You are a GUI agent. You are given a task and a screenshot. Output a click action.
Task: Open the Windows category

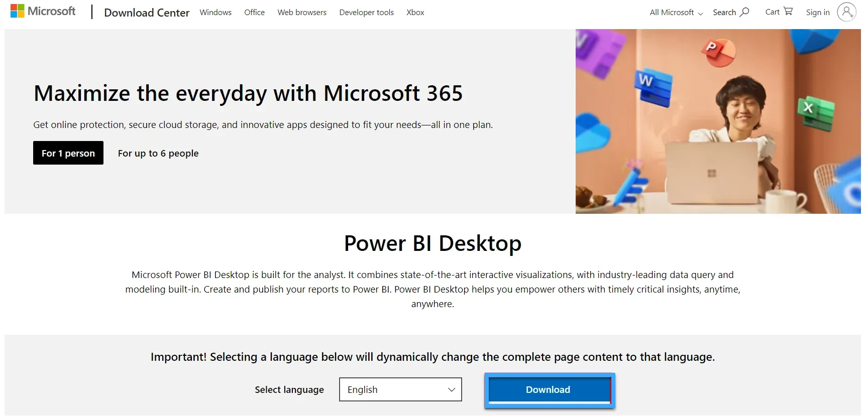coord(215,12)
